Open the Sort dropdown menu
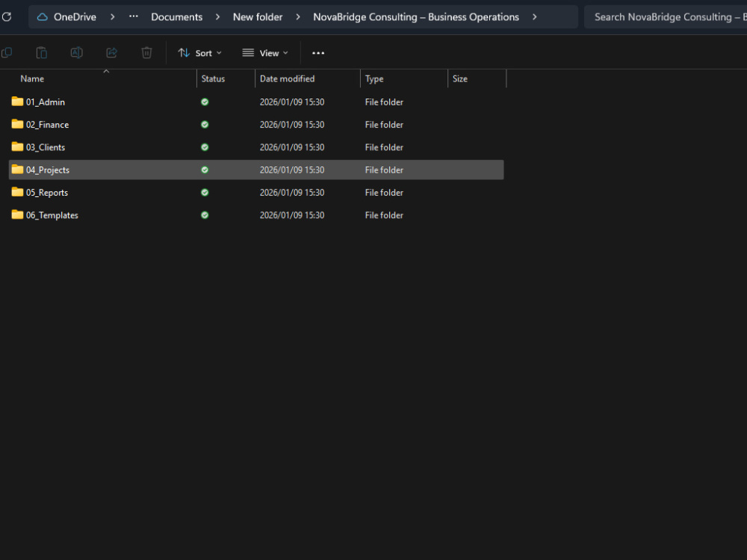Viewport: 747px width, 560px height. 199,53
